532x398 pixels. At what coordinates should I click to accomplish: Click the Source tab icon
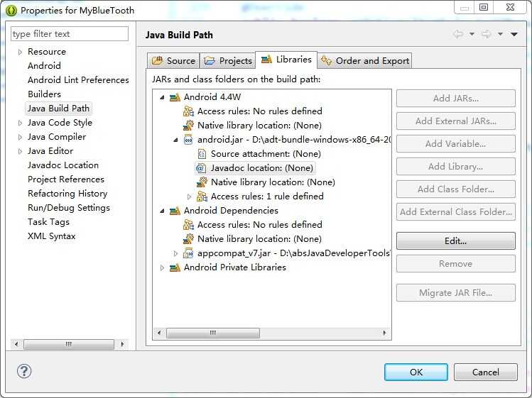(x=157, y=61)
